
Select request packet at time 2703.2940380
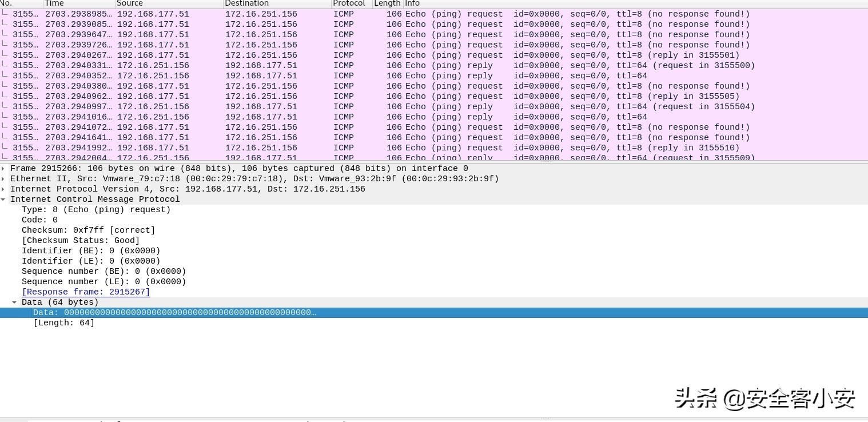[x=434, y=86]
